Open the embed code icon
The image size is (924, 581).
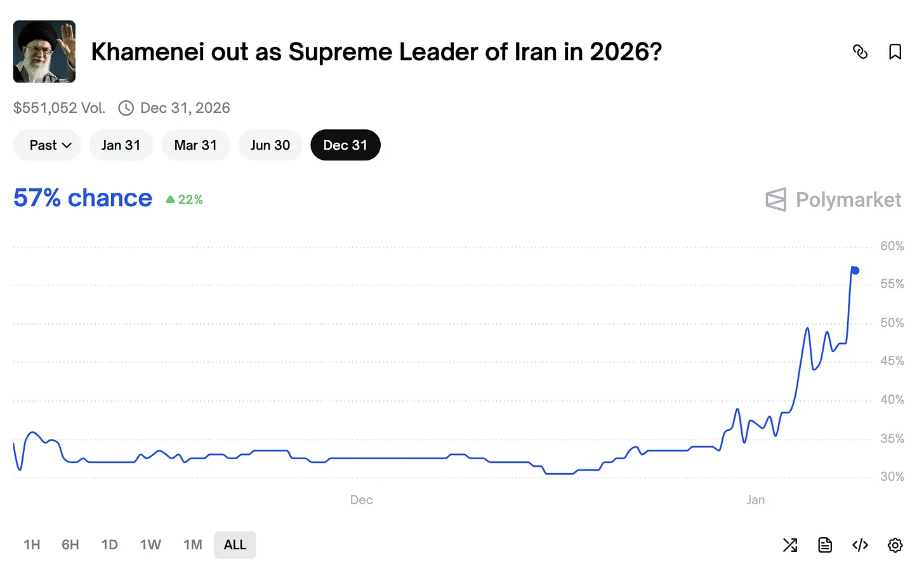(860, 545)
